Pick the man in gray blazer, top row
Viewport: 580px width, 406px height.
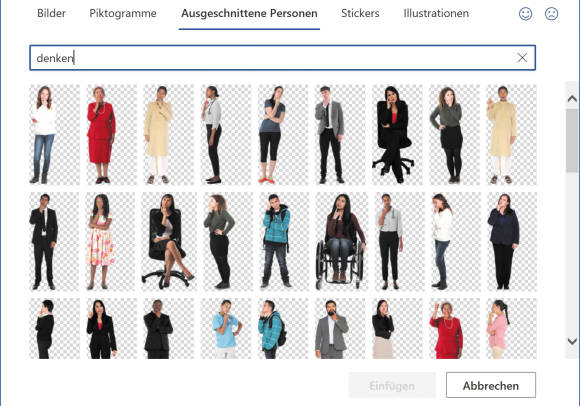340,135
